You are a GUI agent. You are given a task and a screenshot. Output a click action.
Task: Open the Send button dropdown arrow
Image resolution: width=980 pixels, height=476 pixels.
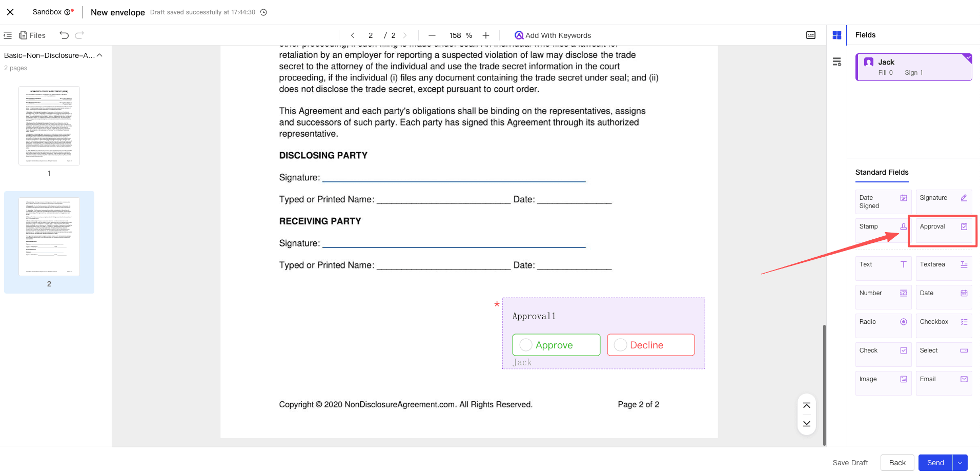pos(960,463)
